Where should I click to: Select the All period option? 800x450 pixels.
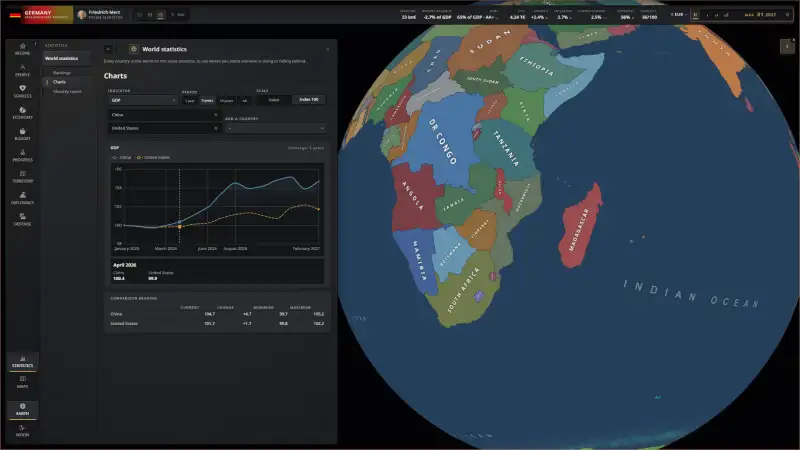[x=245, y=101]
